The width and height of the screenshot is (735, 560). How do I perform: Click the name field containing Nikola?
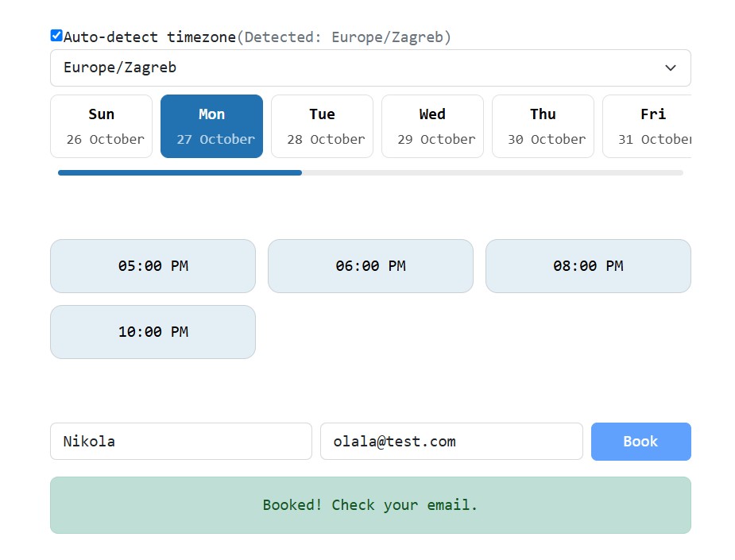[180, 442]
